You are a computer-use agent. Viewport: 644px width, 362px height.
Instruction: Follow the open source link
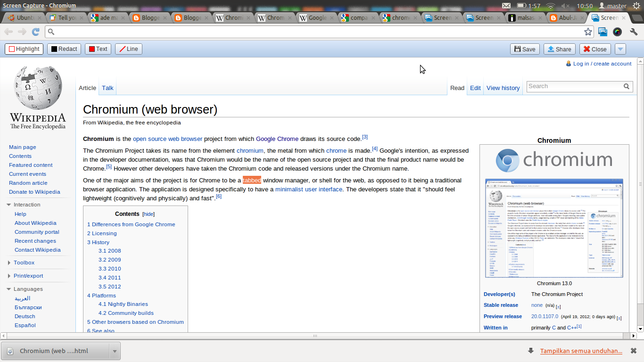click(x=149, y=139)
